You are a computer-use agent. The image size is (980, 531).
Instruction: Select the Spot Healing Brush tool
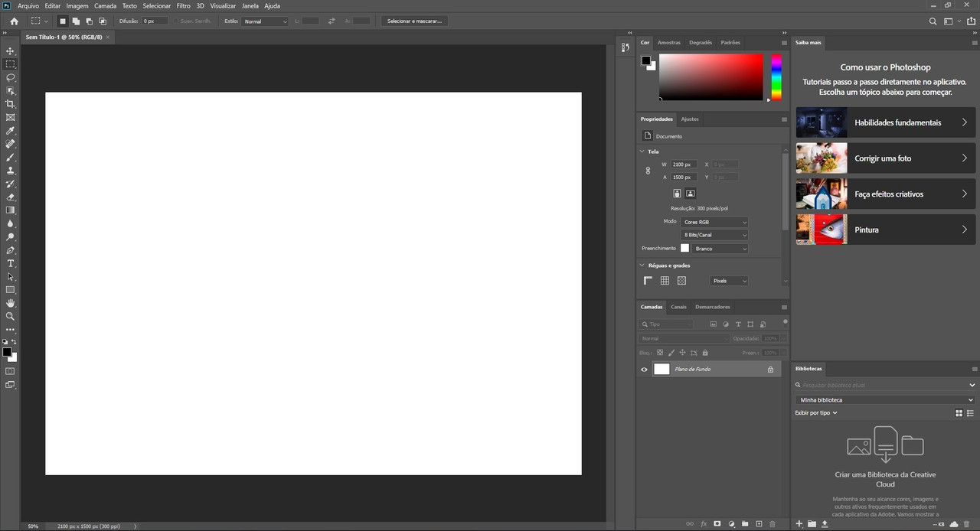pos(10,144)
